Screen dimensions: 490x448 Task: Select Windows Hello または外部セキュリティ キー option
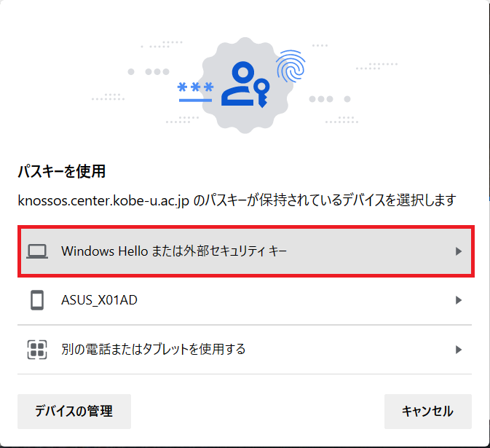(x=246, y=251)
